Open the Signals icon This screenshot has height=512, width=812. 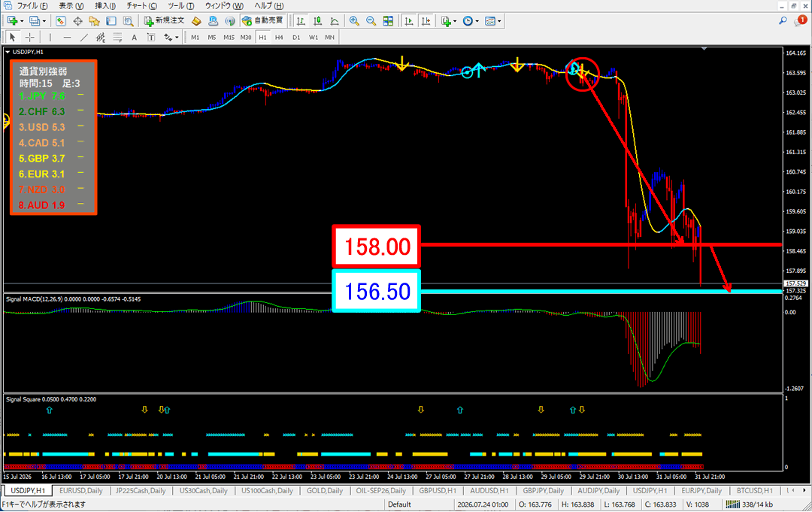[229, 21]
